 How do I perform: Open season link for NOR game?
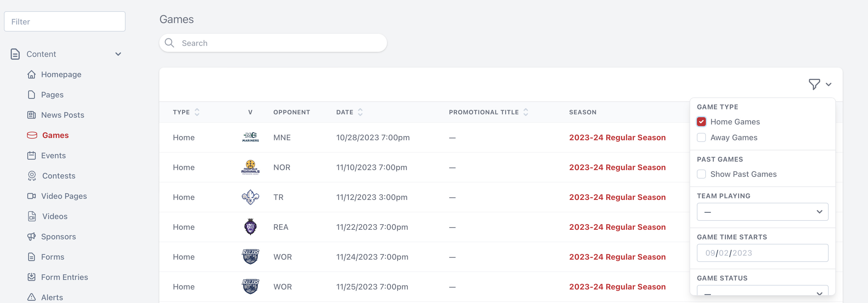click(x=617, y=167)
